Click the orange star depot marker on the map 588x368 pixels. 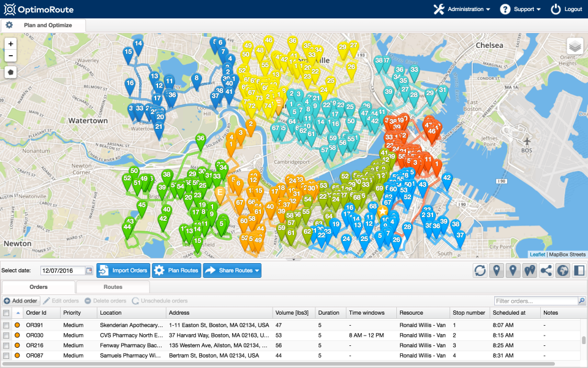pyautogui.click(x=382, y=211)
